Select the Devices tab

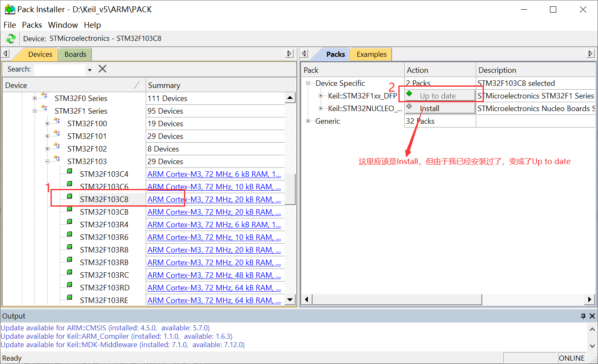(40, 54)
